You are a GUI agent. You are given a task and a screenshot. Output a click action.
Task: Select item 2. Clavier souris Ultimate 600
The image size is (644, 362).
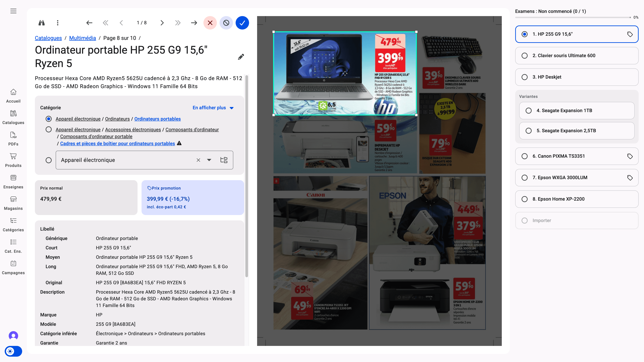[577, 56]
